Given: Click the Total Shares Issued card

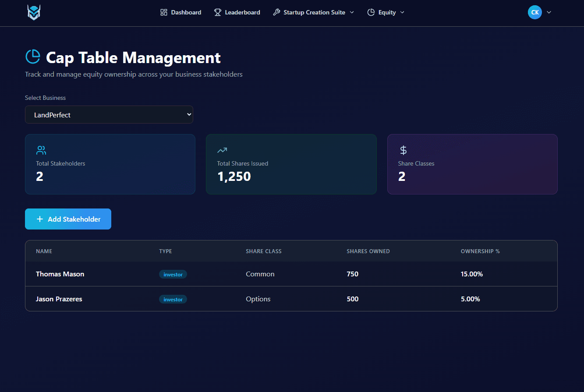Looking at the screenshot, I should pos(291,164).
